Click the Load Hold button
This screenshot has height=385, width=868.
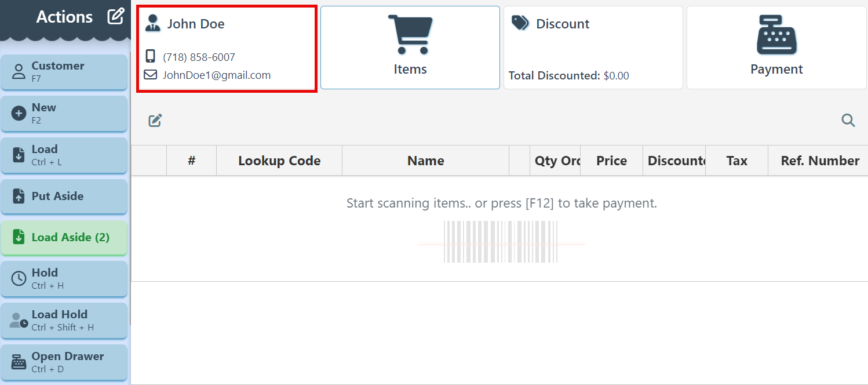(64, 320)
